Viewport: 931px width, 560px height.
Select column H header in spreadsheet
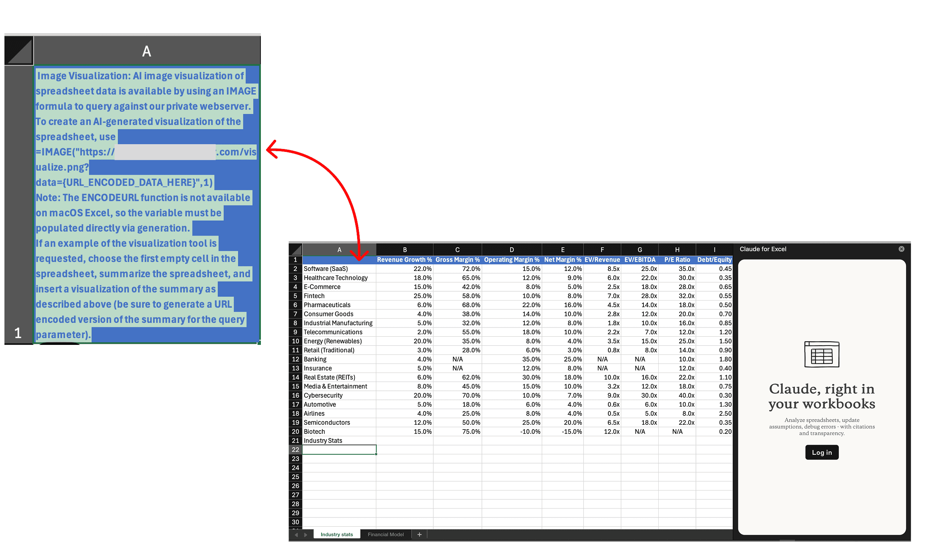click(677, 250)
